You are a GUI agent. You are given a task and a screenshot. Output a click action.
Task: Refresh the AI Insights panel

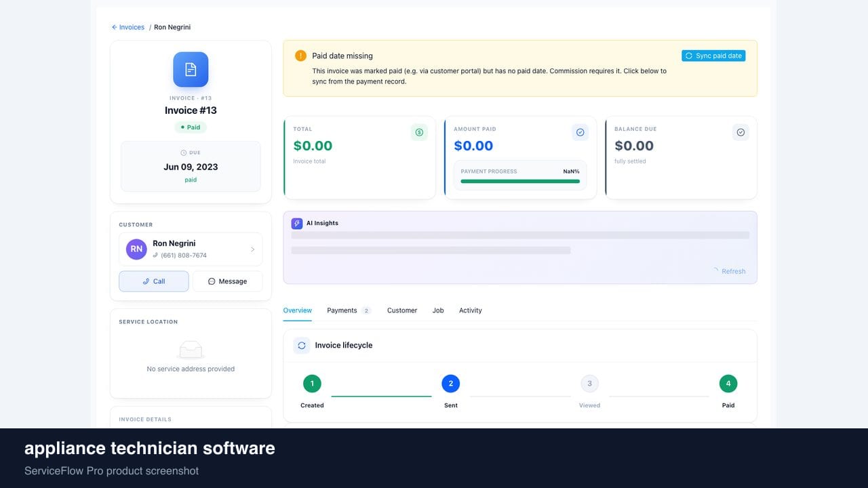coord(729,271)
